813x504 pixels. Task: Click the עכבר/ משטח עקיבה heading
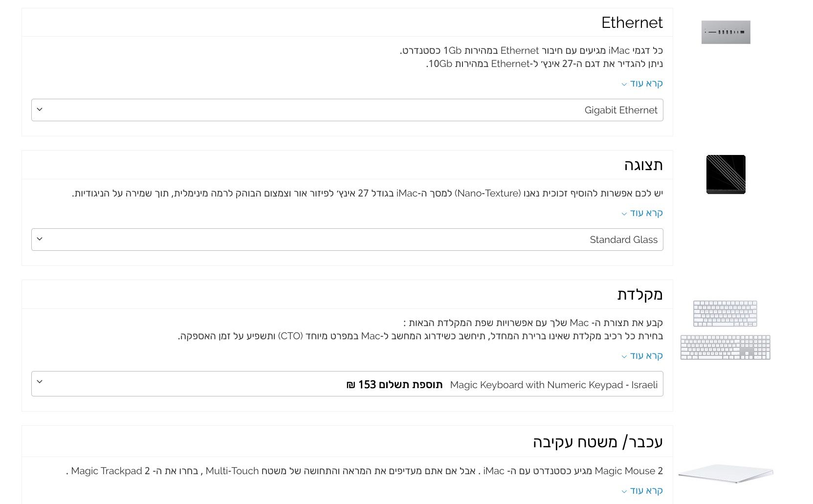pyautogui.click(x=597, y=442)
